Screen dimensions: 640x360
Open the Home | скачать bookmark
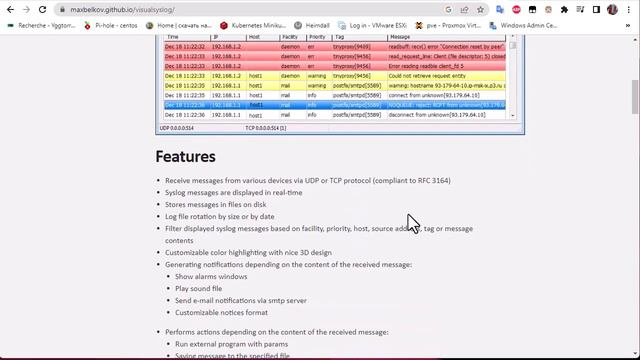179,25
